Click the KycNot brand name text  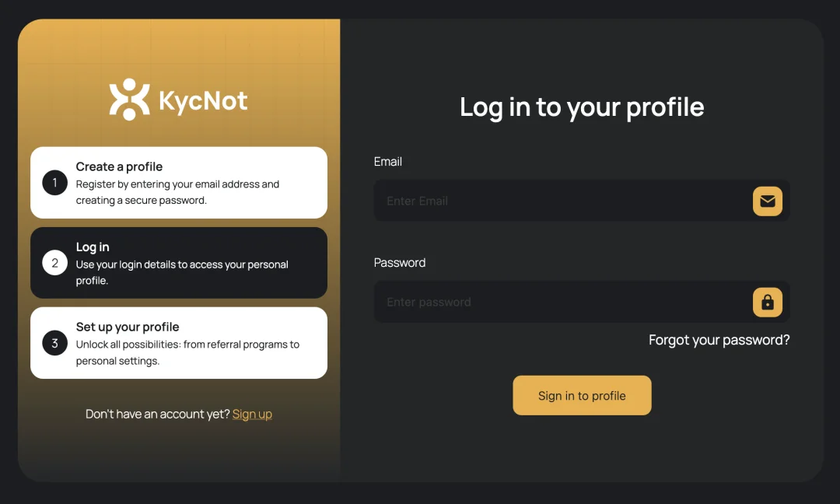(x=203, y=100)
